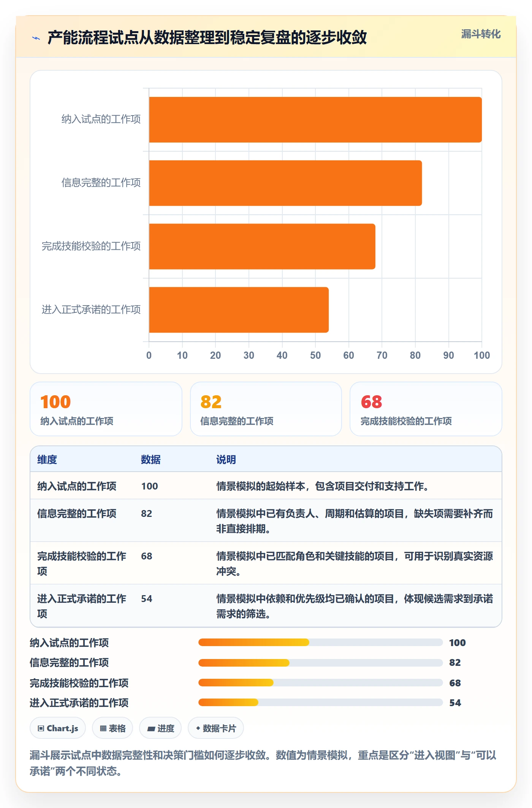The image size is (532, 808).
Task: Click table value 54
Action: click(x=147, y=599)
